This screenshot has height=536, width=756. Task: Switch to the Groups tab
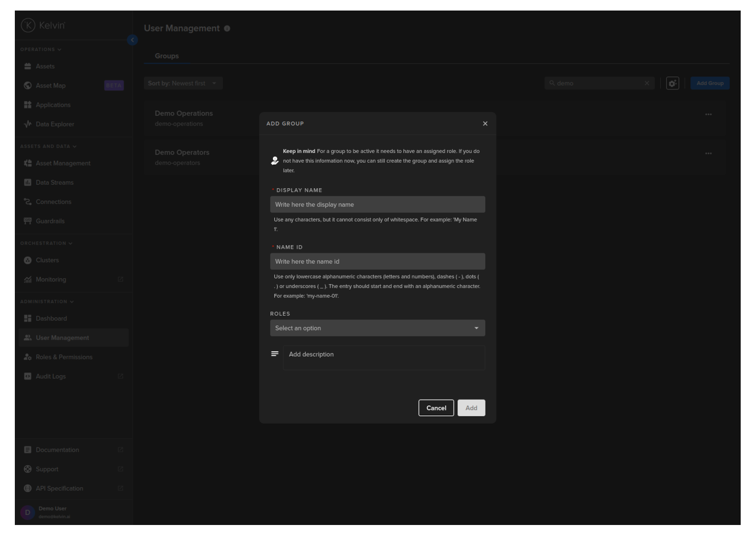[x=167, y=56]
